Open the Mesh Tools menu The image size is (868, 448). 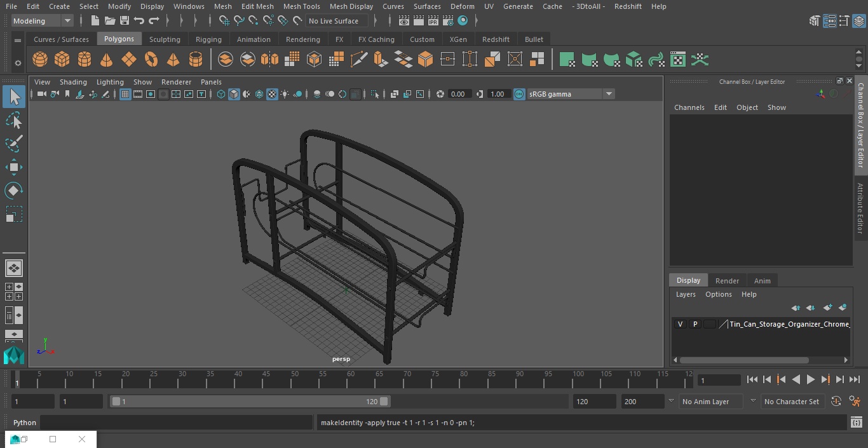point(301,6)
